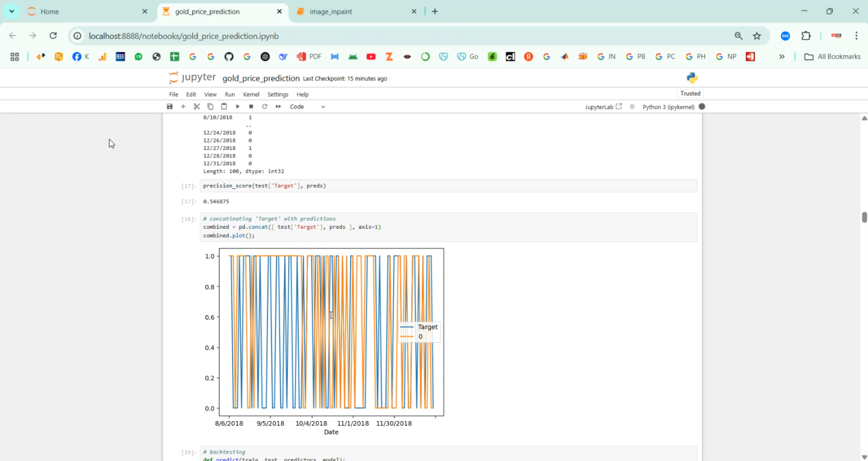Screen dimensions: 868x461
Task: Save the notebook with the save icon
Action: (170, 107)
